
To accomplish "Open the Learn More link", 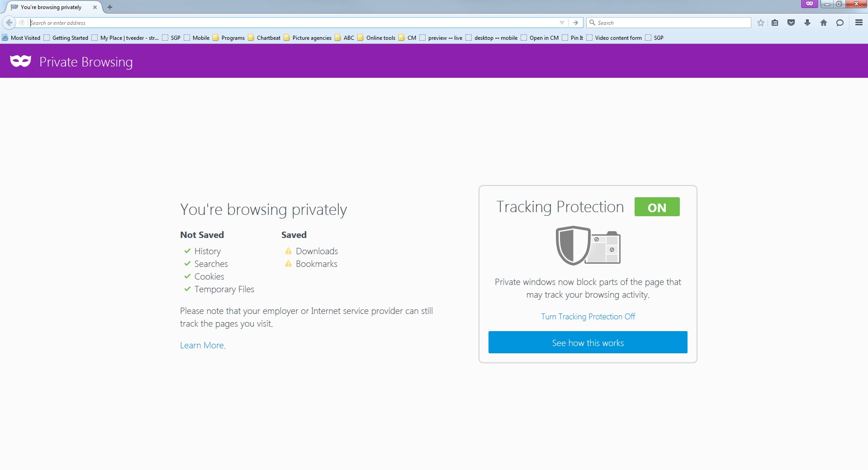I will point(202,346).
